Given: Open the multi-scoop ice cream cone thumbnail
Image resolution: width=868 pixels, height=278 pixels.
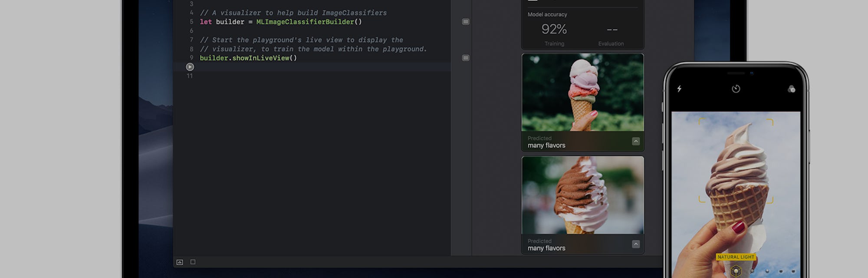Looking at the screenshot, I should (582, 93).
